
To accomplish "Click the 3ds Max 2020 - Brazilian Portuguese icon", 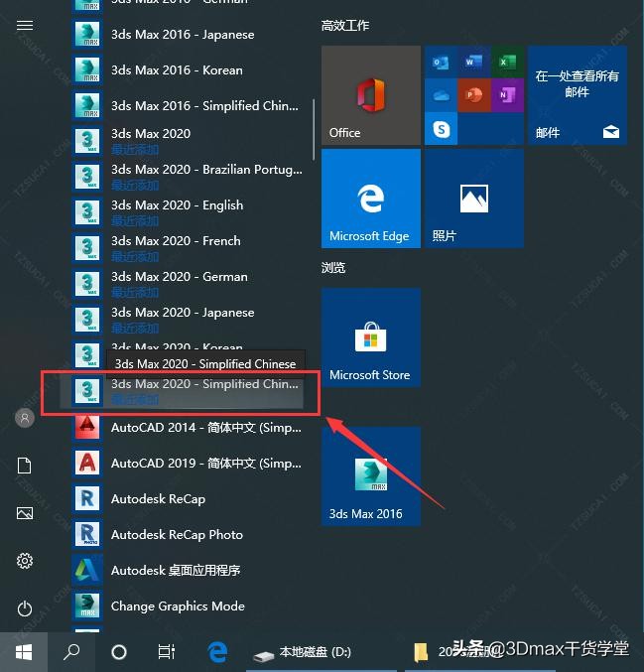I will click(x=87, y=177).
